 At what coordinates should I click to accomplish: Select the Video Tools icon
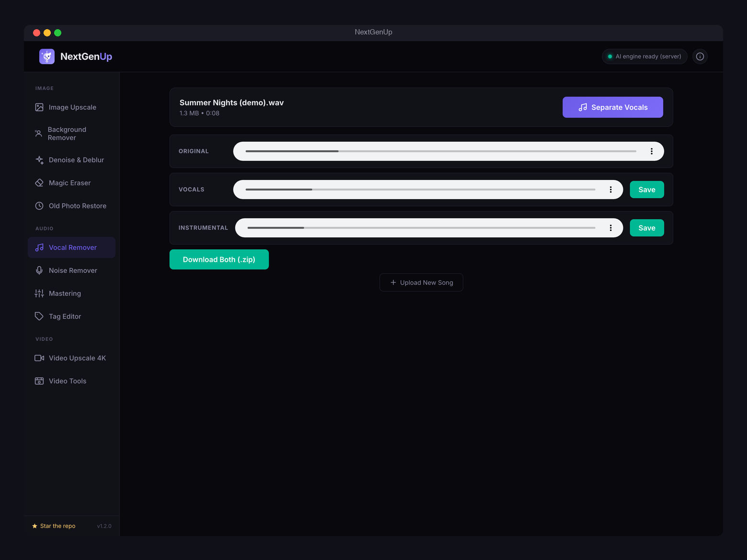click(39, 381)
